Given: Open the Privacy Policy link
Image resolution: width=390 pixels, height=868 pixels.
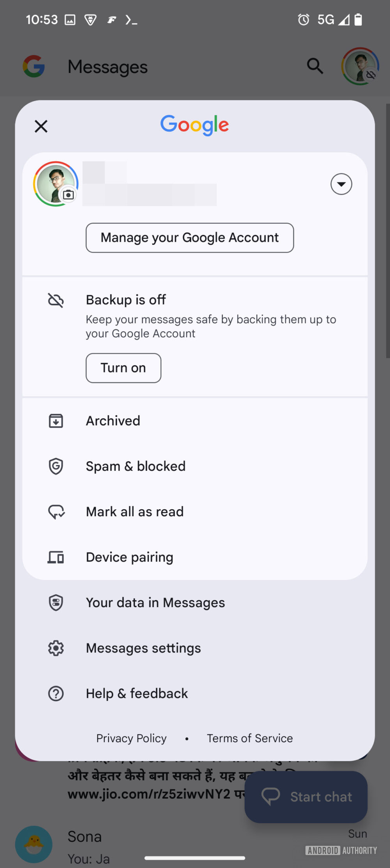Looking at the screenshot, I should pos(131,738).
